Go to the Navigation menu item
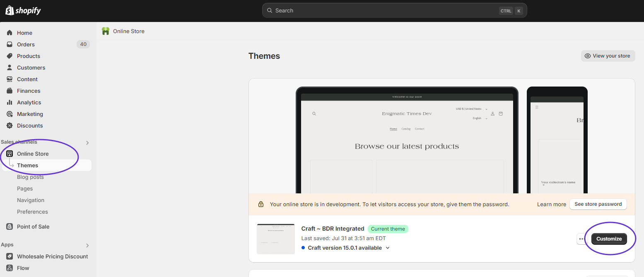The width and height of the screenshot is (644, 277). (x=31, y=200)
